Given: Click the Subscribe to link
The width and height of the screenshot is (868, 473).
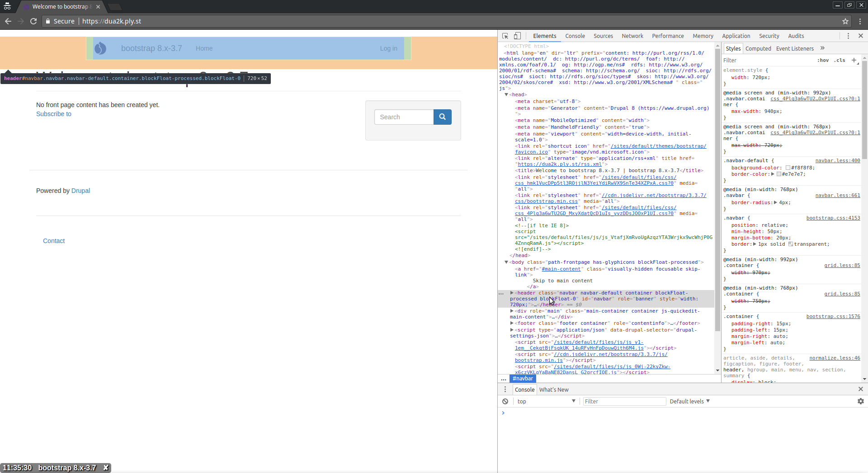Looking at the screenshot, I should [54, 114].
